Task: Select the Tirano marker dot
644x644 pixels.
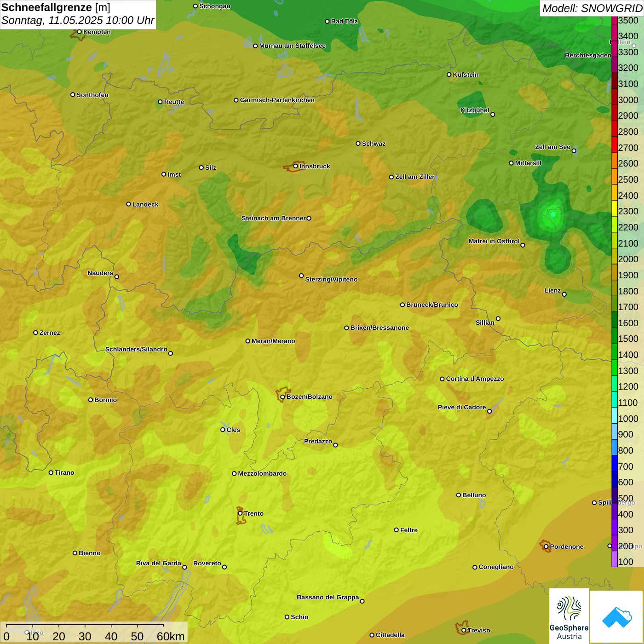Action: (51, 472)
